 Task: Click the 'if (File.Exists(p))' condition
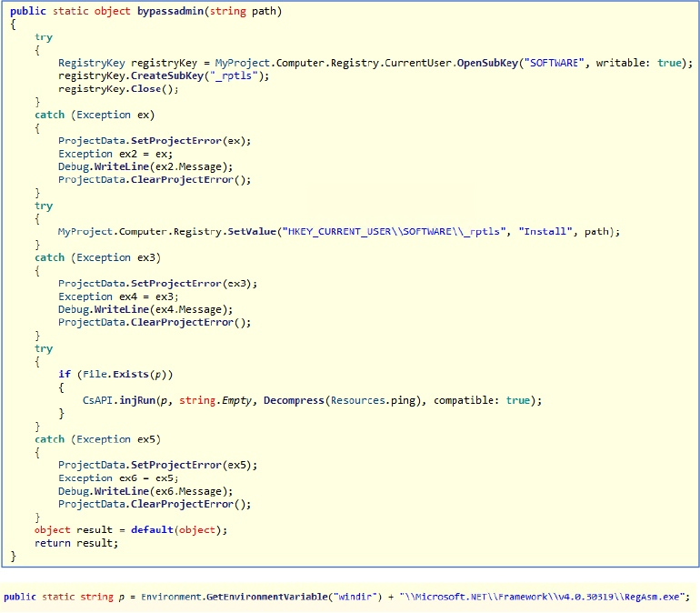(115, 374)
